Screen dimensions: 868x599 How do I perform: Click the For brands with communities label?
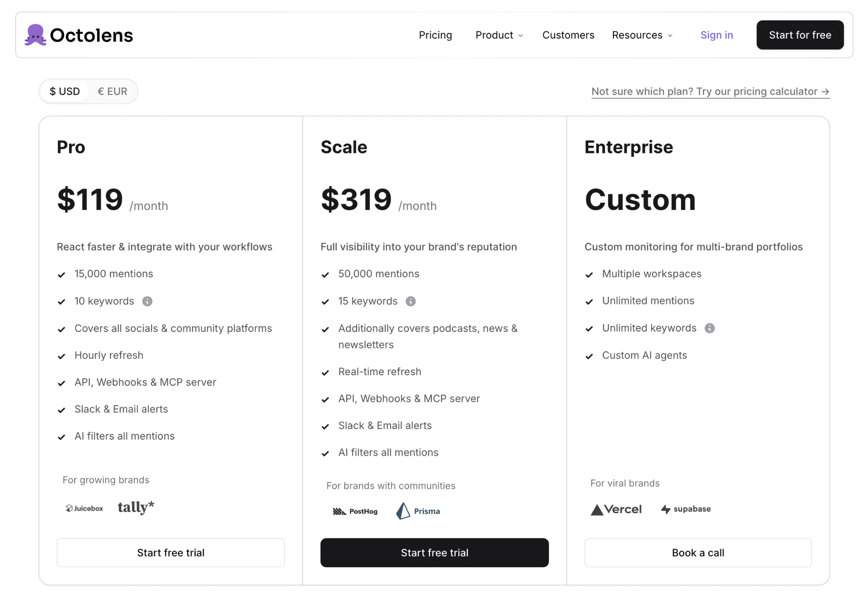pos(391,486)
